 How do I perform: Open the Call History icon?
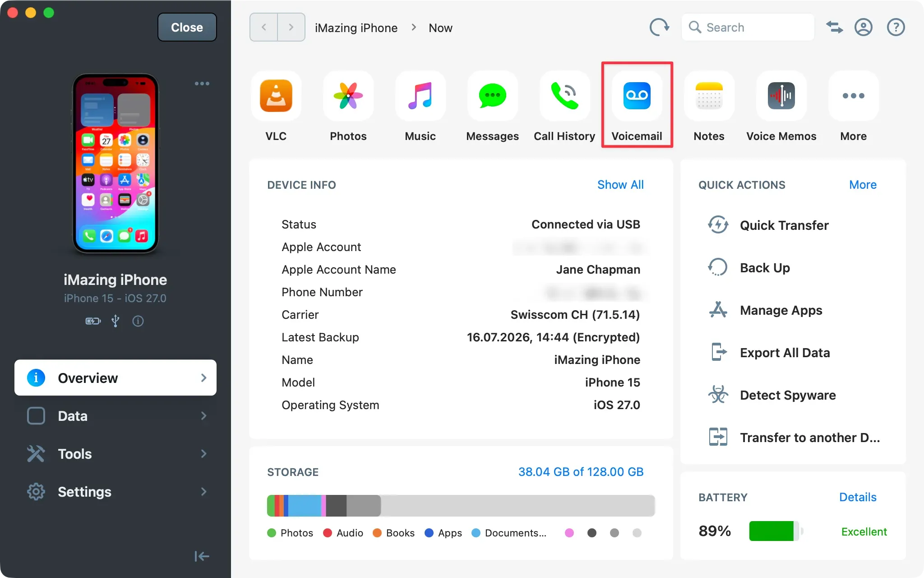coord(565,96)
